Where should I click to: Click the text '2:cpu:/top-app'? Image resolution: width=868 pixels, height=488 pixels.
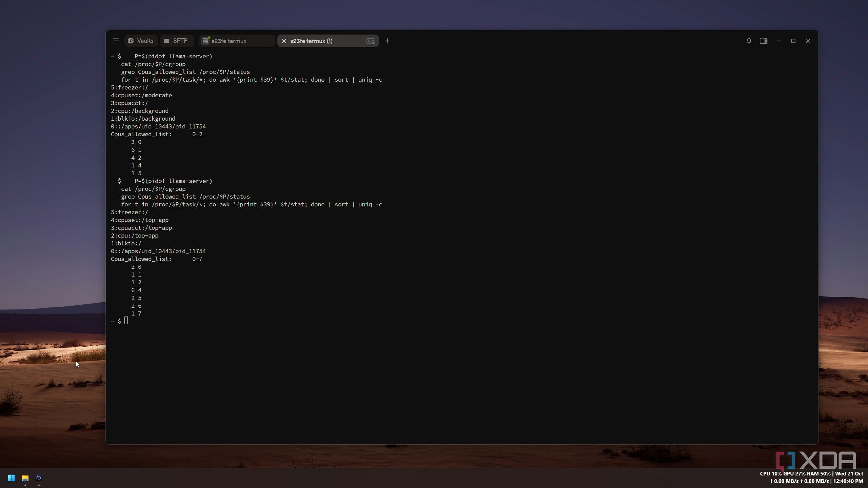pyautogui.click(x=135, y=236)
